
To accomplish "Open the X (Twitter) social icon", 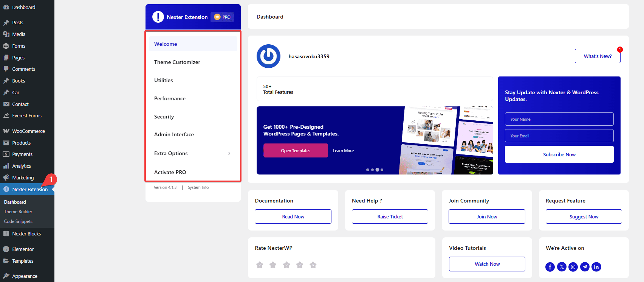I will (x=562, y=267).
